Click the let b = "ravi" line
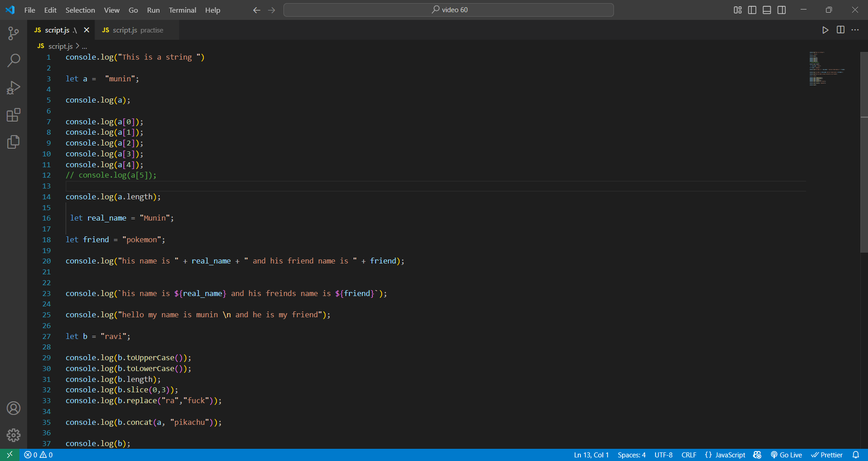 click(98, 336)
